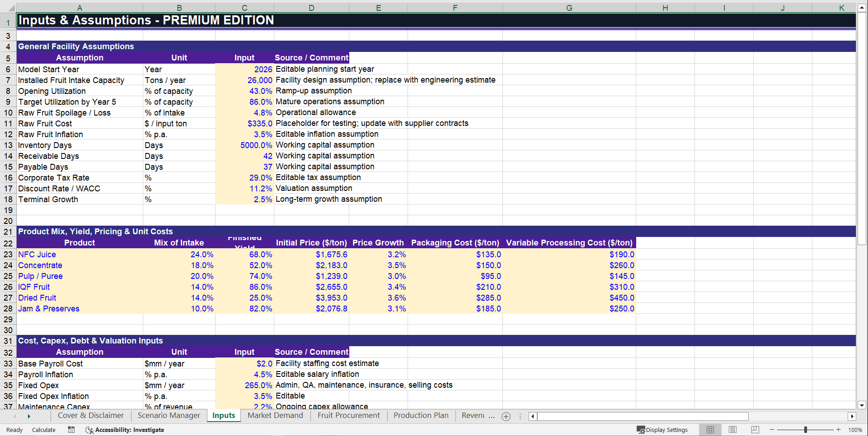The width and height of the screenshot is (868, 436).
Task: Select Base Payroll Cost value $2.0
Action: point(244,363)
